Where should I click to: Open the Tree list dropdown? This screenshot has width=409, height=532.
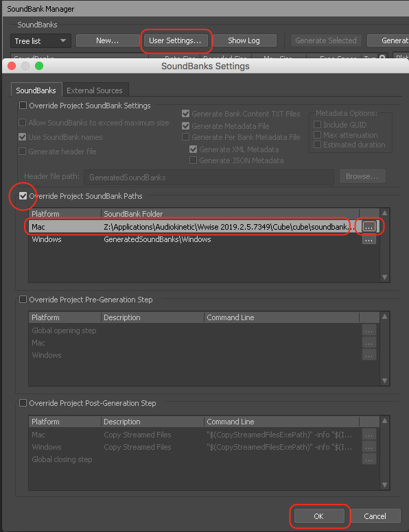point(40,40)
